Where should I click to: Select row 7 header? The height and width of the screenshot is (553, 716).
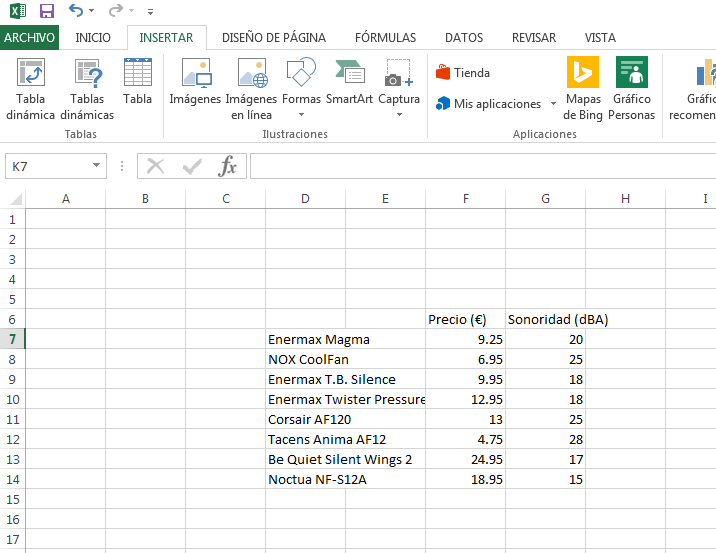(12, 339)
